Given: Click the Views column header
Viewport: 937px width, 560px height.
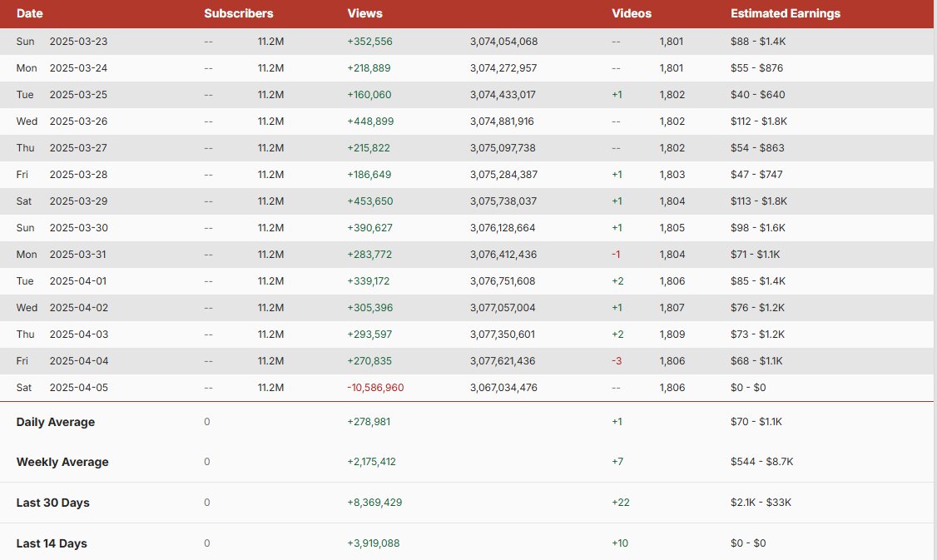Looking at the screenshot, I should tap(364, 13).
